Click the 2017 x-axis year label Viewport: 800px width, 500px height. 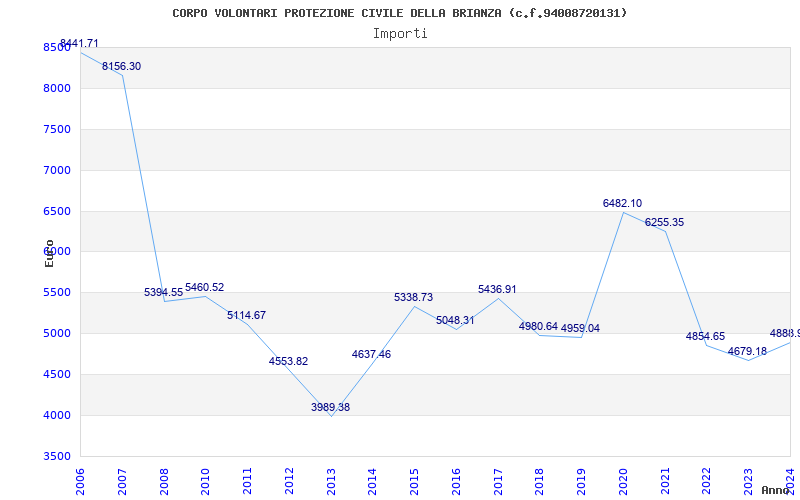coord(498,482)
